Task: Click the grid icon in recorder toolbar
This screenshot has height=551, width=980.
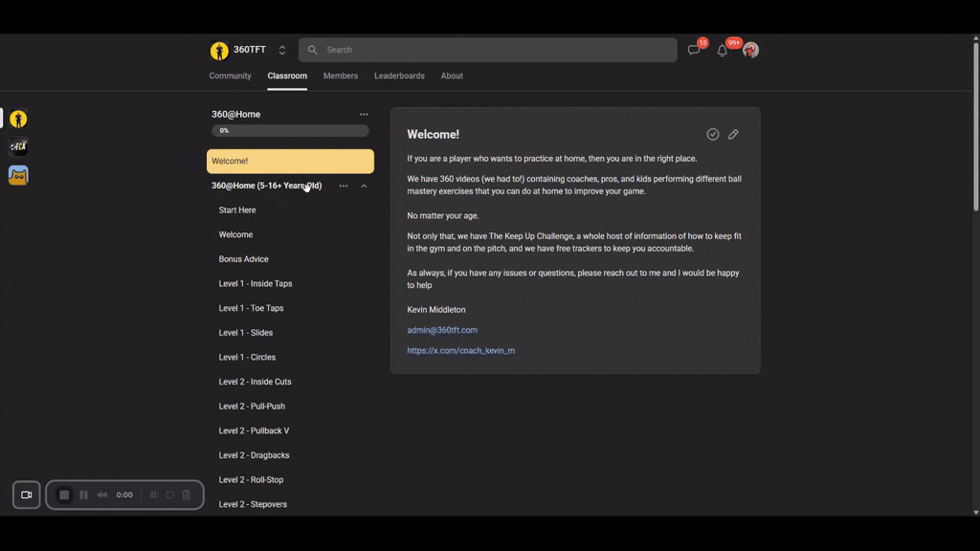Action: coord(154,495)
